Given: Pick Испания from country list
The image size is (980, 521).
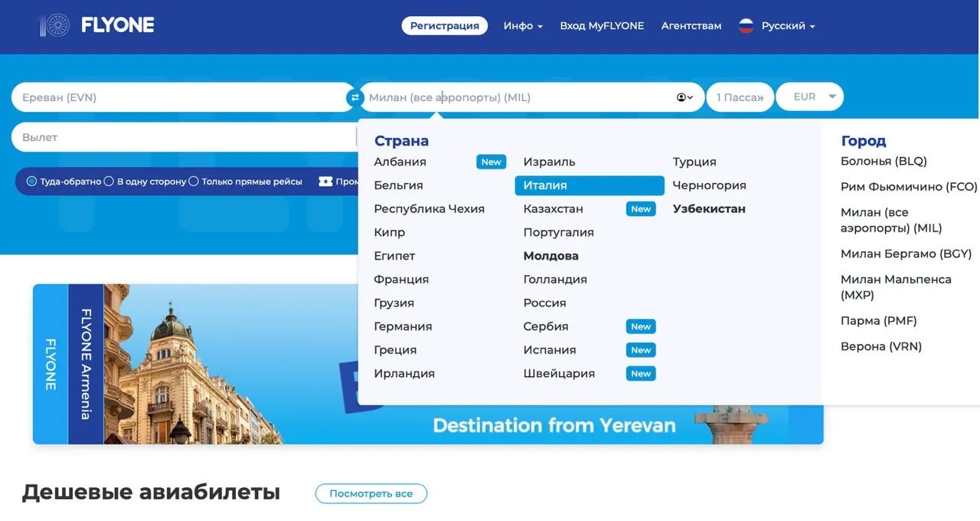Looking at the screenshot, I should pos(549,350).
